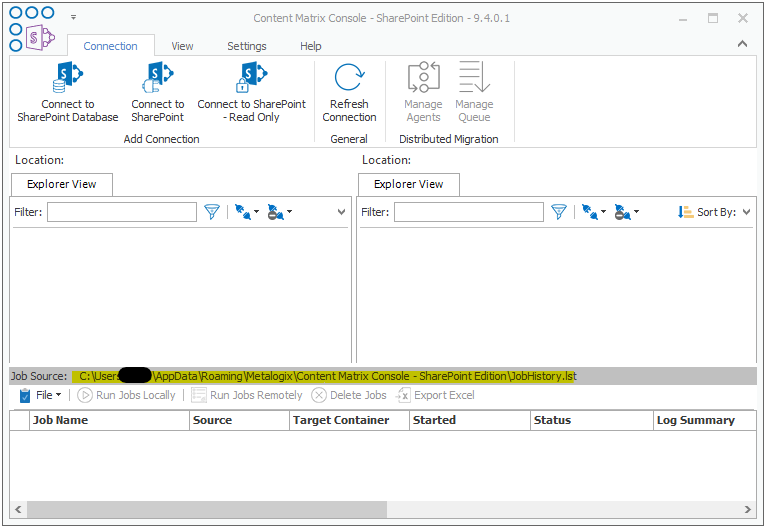
Task: Click Connect to SharePoint Database icon
Action: (67, 77)
